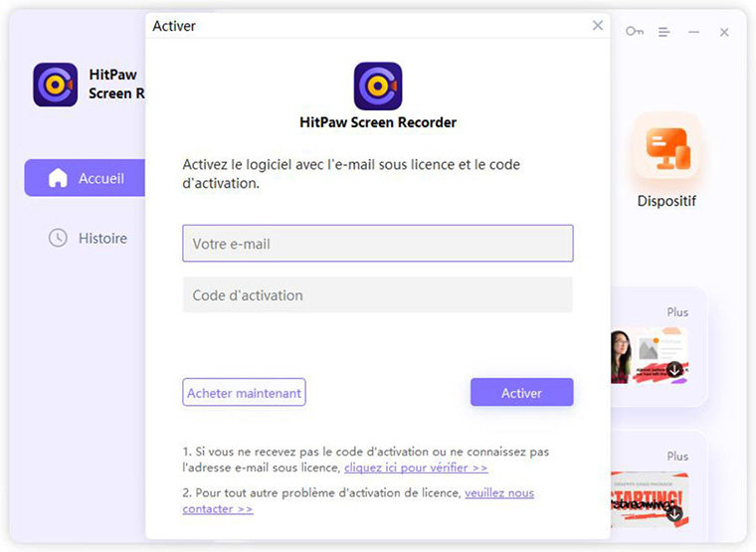Image resolution: width=756 pixels, height=552 pixels.
Task: Open the Starting streaming template thumbnail
Action: (650, 499)
